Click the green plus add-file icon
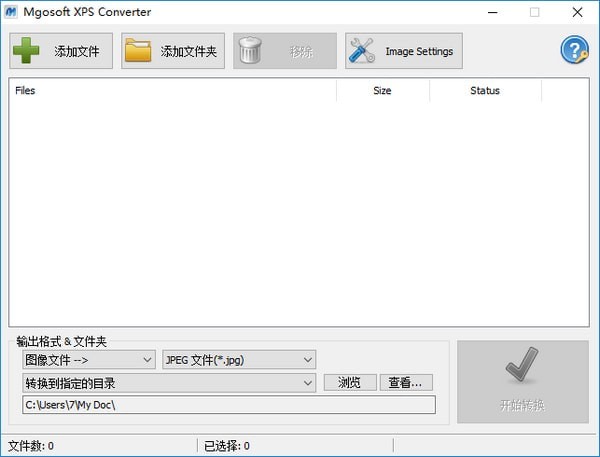 26,50
